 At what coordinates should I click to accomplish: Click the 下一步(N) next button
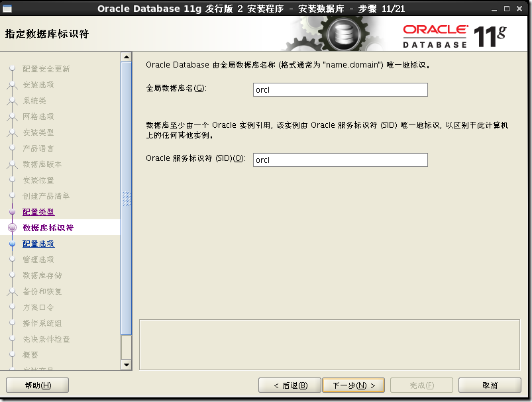(353, 385)
